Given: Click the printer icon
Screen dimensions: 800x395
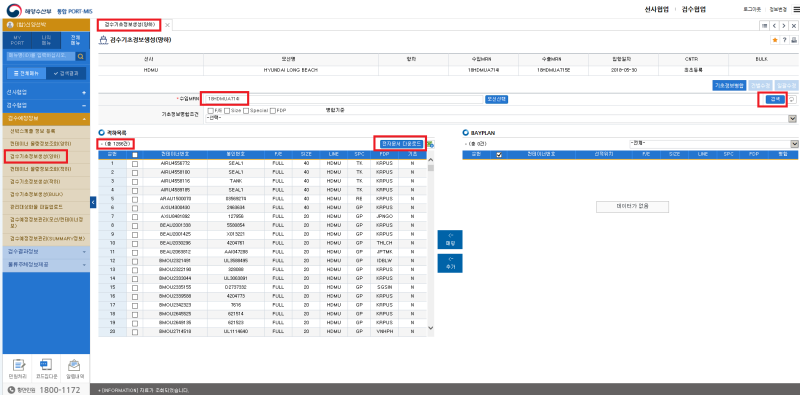Looking at the screenshot, I should point(793,40).
